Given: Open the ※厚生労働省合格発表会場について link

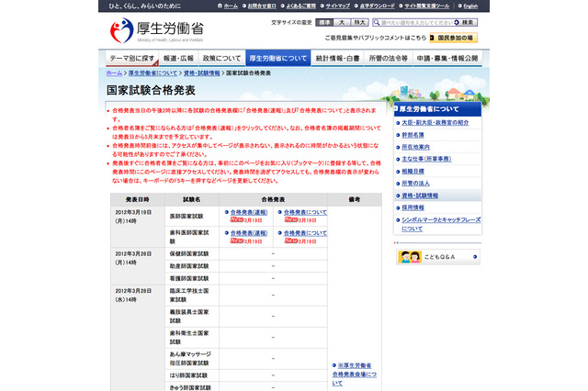Looking at the screenshot, I should click(355, 374).
